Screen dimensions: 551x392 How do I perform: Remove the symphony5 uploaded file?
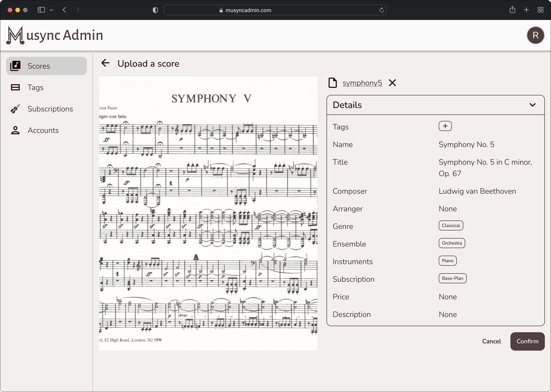click(393, 83)
